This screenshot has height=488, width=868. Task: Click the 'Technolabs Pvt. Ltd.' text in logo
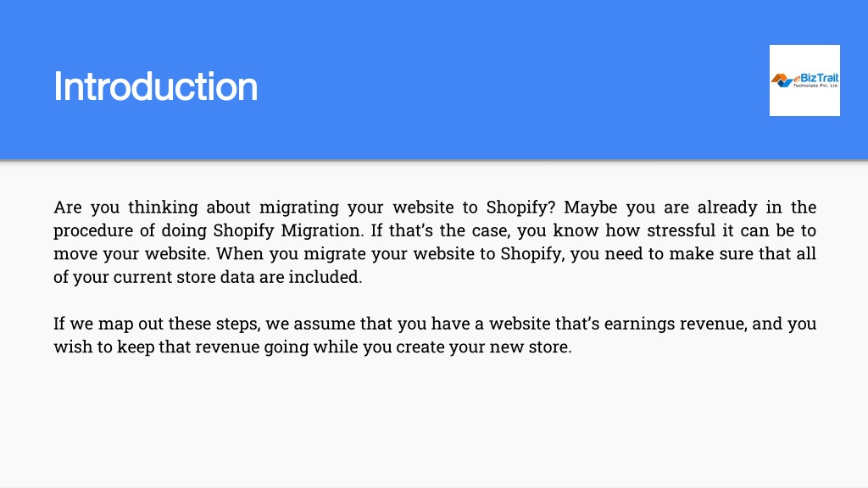tap(815, 86)
